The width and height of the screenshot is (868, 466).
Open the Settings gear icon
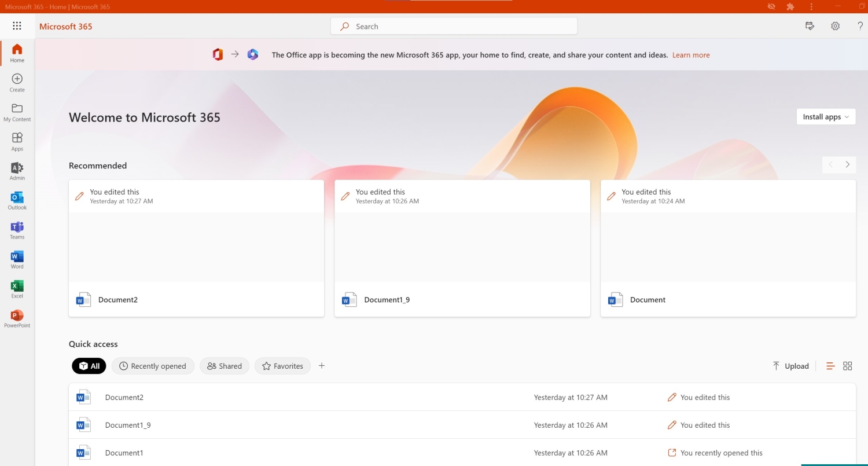pos(835,26)
